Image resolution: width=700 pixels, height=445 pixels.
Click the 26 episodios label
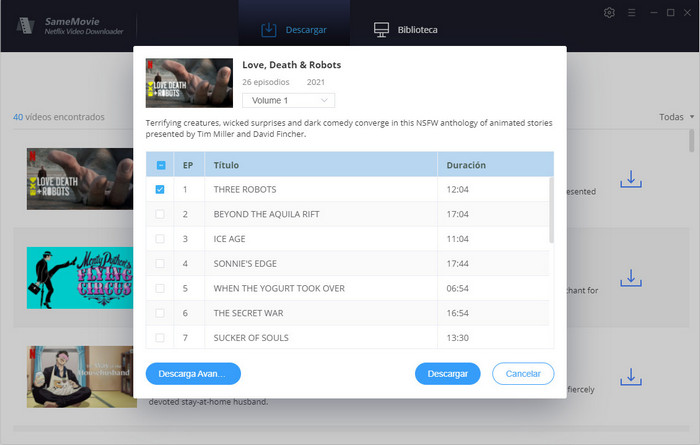(266, 82)
